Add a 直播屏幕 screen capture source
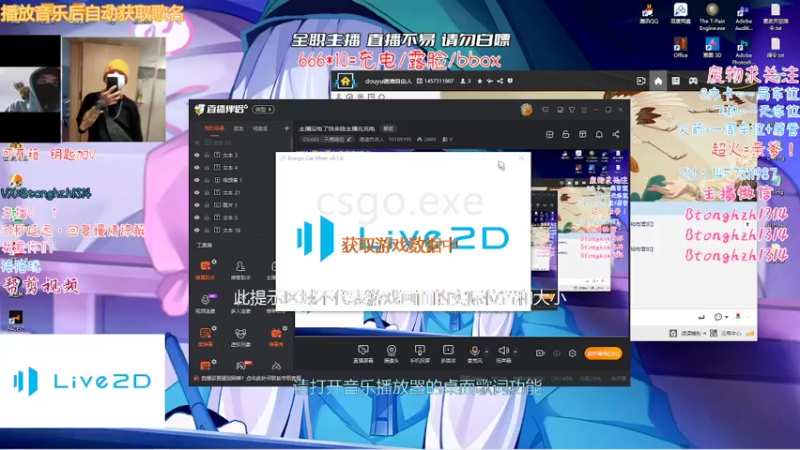The height and width of the screenshot is (450, 800). pyautogui.click(x=363, y=353)
